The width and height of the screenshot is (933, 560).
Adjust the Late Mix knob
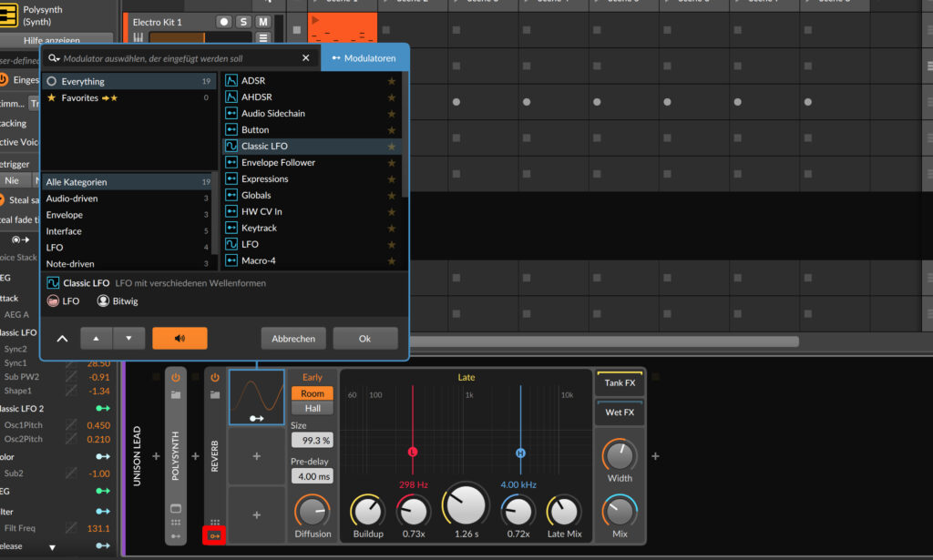(563, 511)
